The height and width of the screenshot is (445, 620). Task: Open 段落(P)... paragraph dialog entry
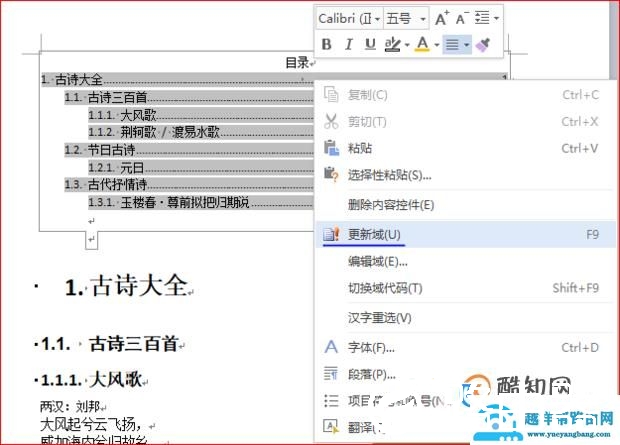click(x=465, y=374)
